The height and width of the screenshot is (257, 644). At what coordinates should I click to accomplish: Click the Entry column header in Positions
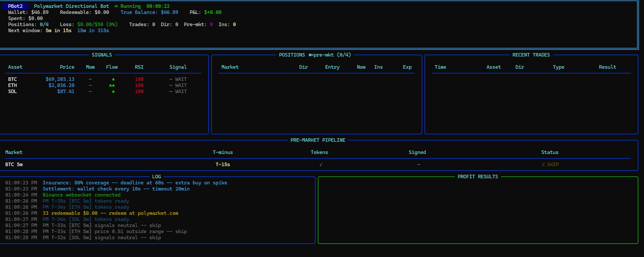(x=332, y=67)
